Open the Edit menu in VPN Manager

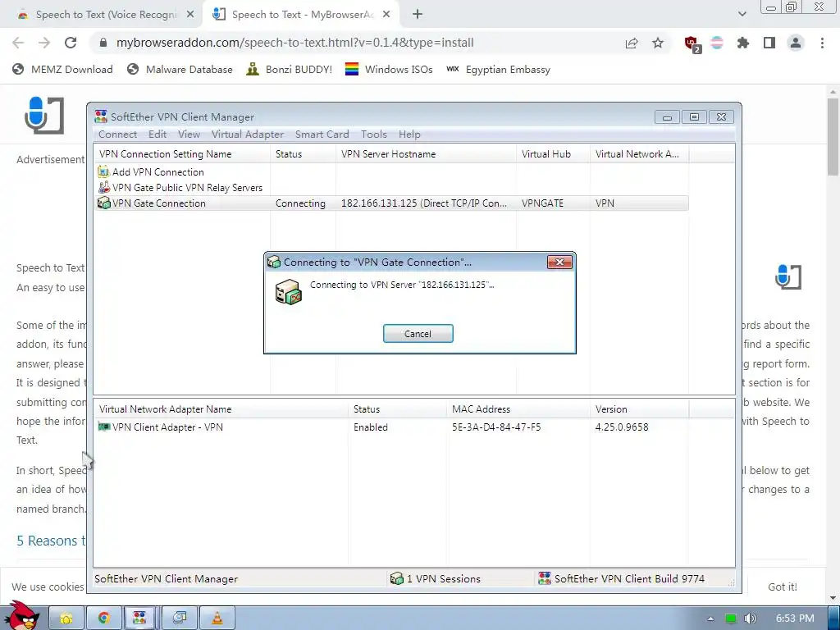[x=157, y=135]
